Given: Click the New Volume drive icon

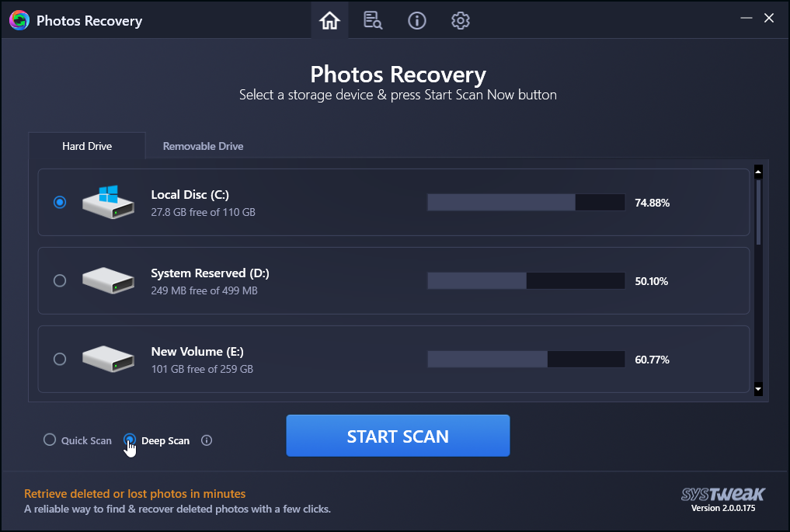Looking at the screenshot, I should [x=108, y=359].
